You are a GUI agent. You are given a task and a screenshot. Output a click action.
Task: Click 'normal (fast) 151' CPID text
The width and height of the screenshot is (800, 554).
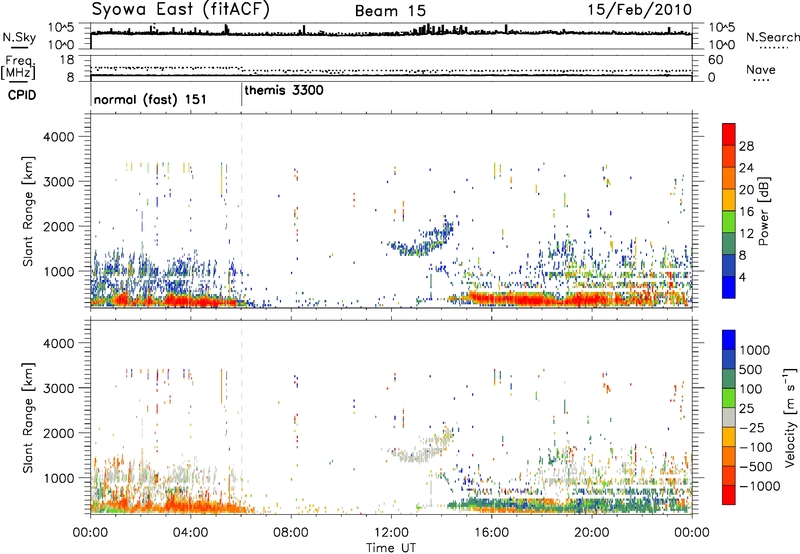150,99
